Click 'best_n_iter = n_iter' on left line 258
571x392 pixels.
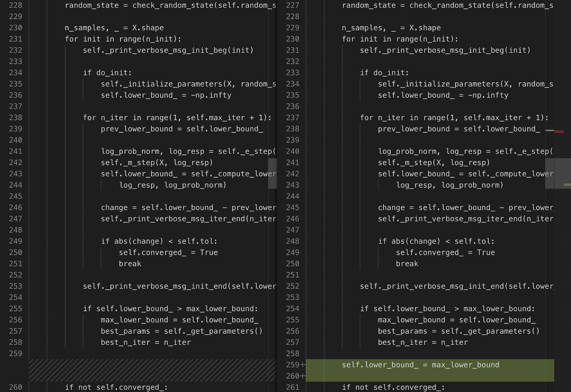tap(146, 342)
